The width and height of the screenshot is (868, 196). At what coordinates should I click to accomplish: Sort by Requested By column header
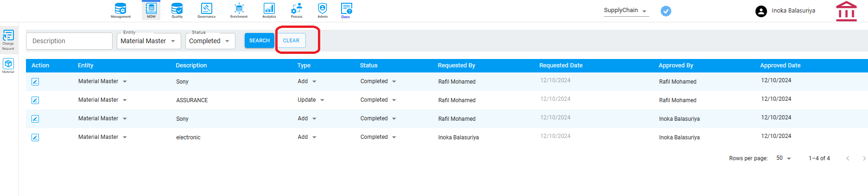pos(456,65)
